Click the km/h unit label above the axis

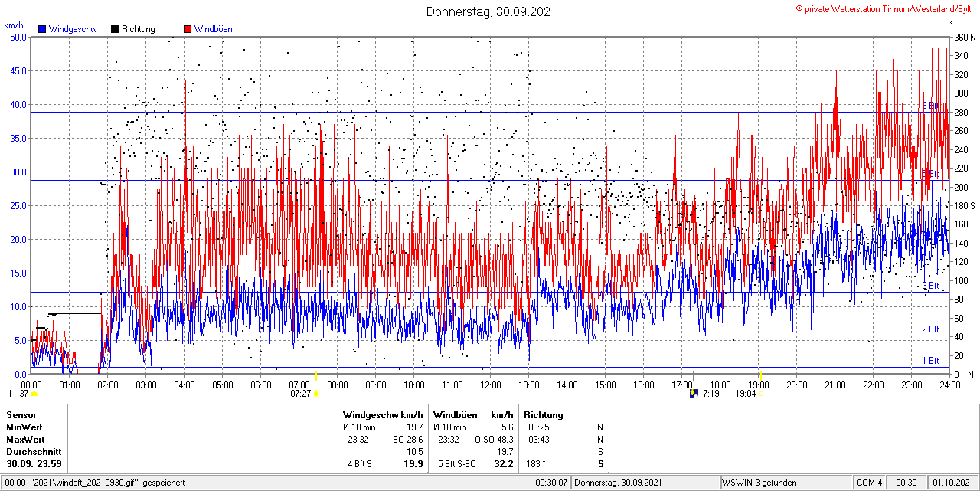(14, 25)
